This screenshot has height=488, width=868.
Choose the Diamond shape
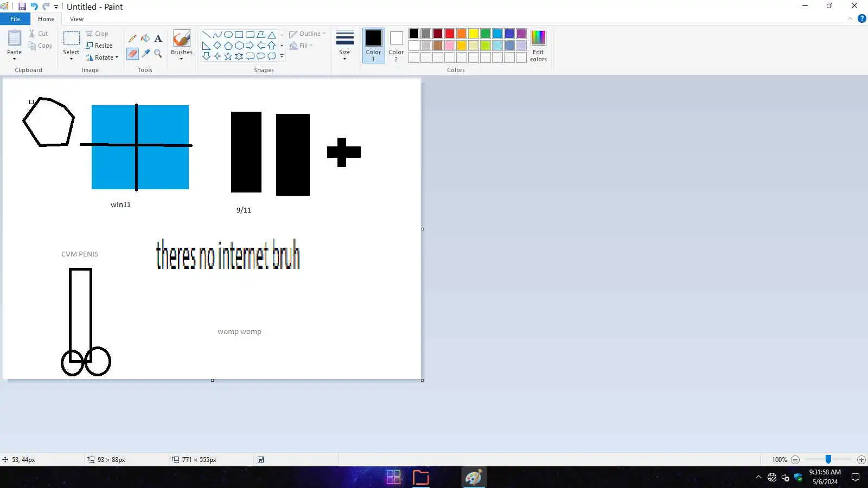coord(218,46)
